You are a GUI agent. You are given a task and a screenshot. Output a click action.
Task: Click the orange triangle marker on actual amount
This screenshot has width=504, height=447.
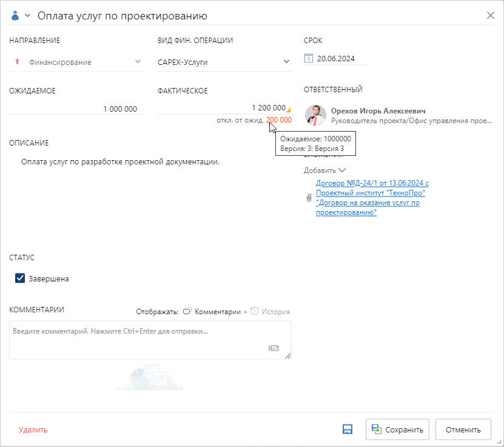(x=289, y=110)
